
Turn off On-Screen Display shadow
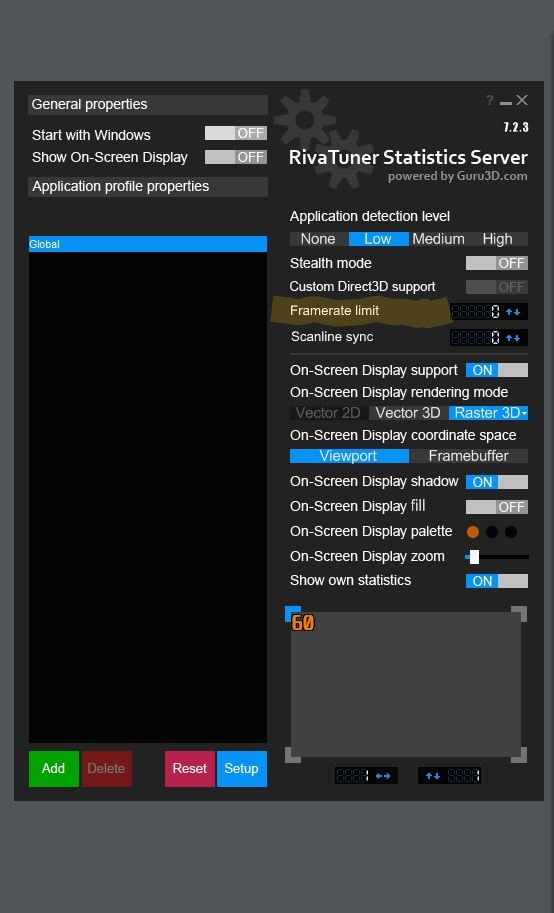[x=497, y=482]
